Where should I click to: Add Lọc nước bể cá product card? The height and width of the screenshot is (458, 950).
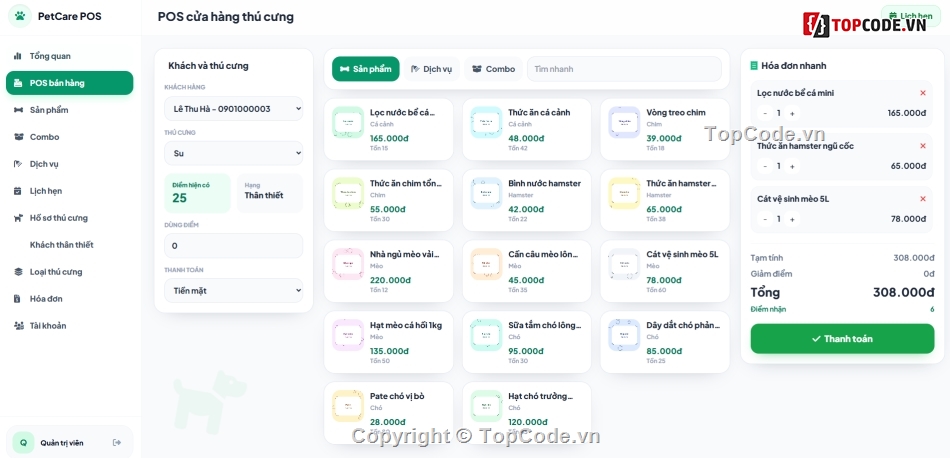[x=388, y=130]
